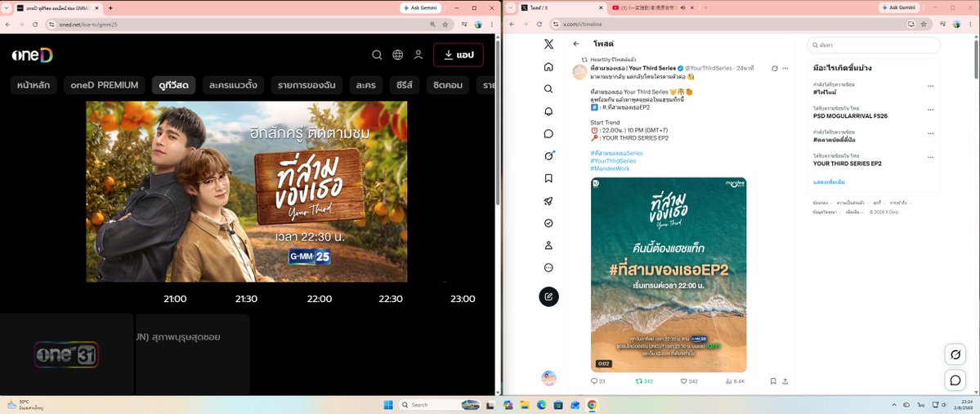This screenshot has height=414, width=980.
Task: Open more options for the YOUR THIRD SERIES EP2 trend
Action: coord(930,158)
